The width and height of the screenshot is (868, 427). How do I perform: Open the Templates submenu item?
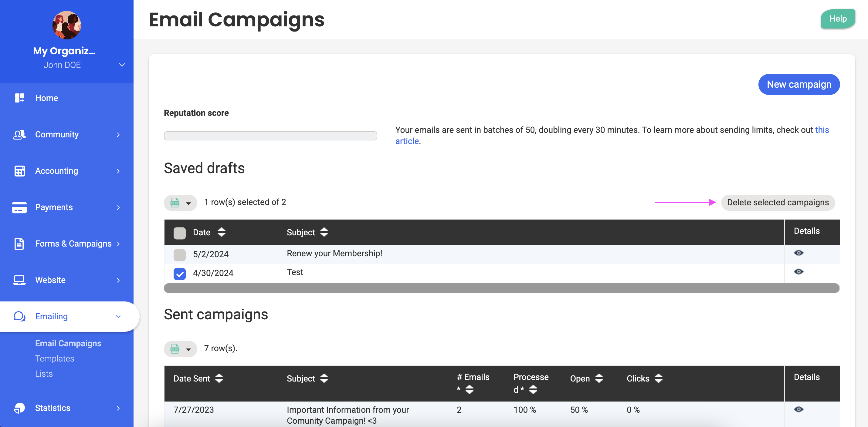click(55, 358)
